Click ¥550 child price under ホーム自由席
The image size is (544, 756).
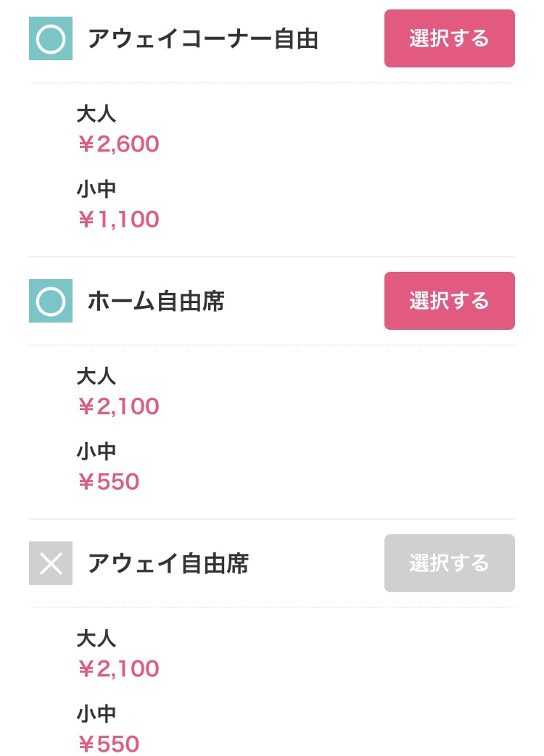click(108, 482)
